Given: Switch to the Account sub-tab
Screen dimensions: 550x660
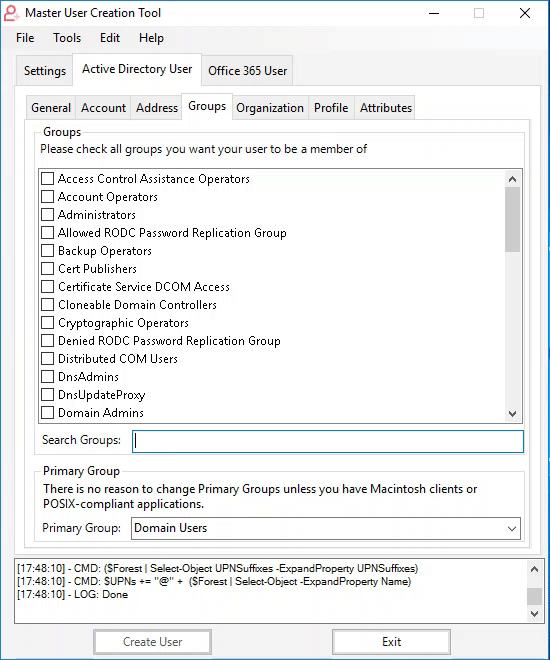Looking at the screenshot, I should click(103, 108).
